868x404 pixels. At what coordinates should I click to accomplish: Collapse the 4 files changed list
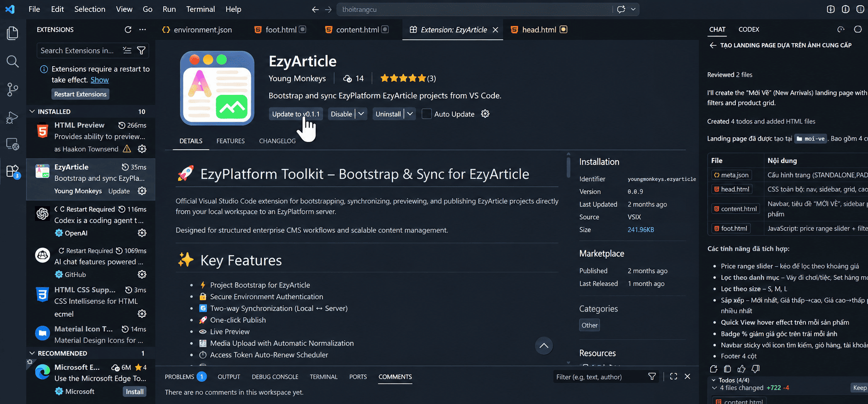714,388
